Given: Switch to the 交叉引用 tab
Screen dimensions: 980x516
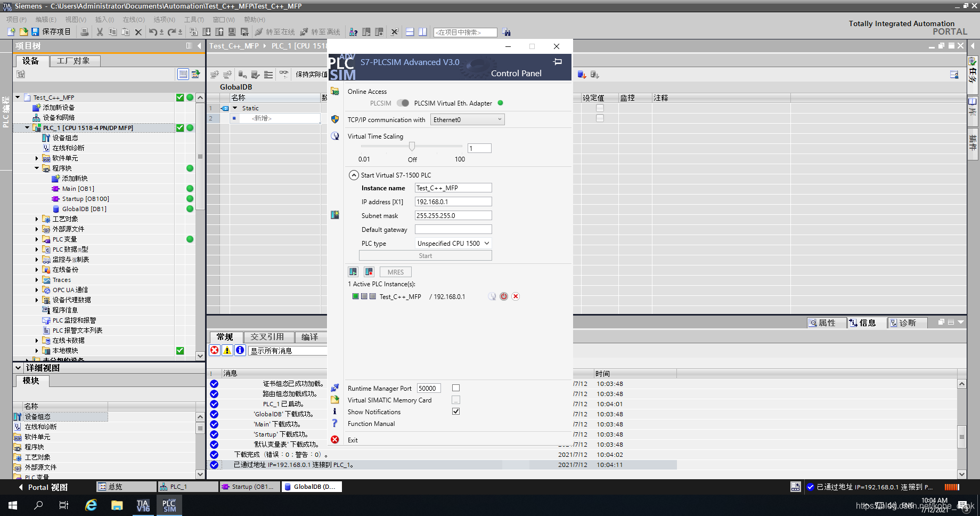Looking at the screenshot, I should click(x=267, y=337).
